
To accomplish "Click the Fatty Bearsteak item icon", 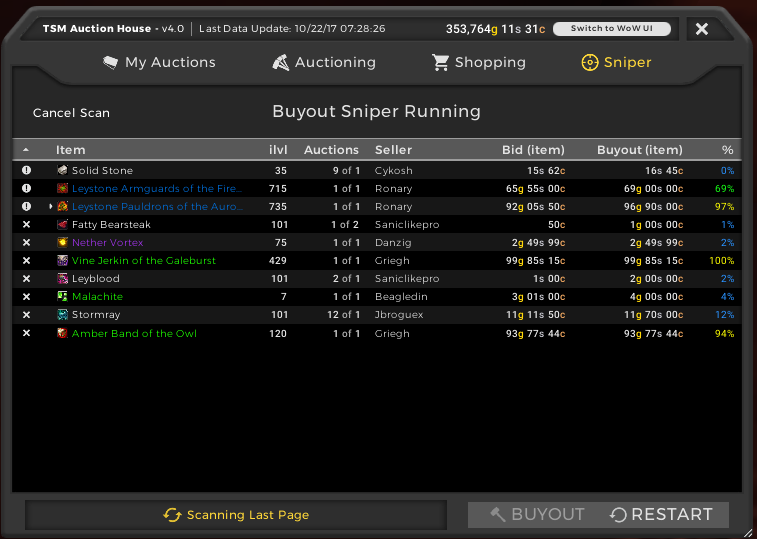I will coord(62,224).
